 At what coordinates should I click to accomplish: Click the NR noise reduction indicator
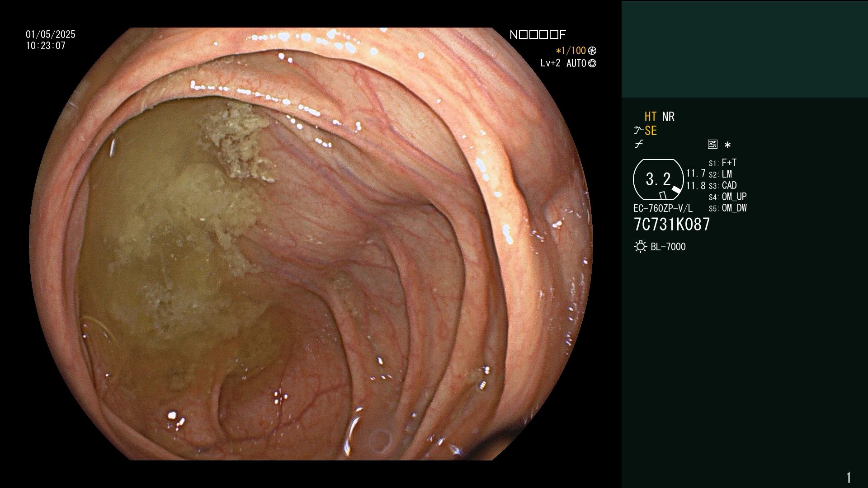pyautogui.click(x=668, y=117)
